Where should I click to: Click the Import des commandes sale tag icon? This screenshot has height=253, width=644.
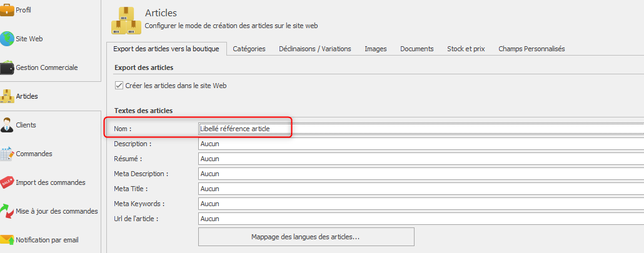click(x=8, y=182)
